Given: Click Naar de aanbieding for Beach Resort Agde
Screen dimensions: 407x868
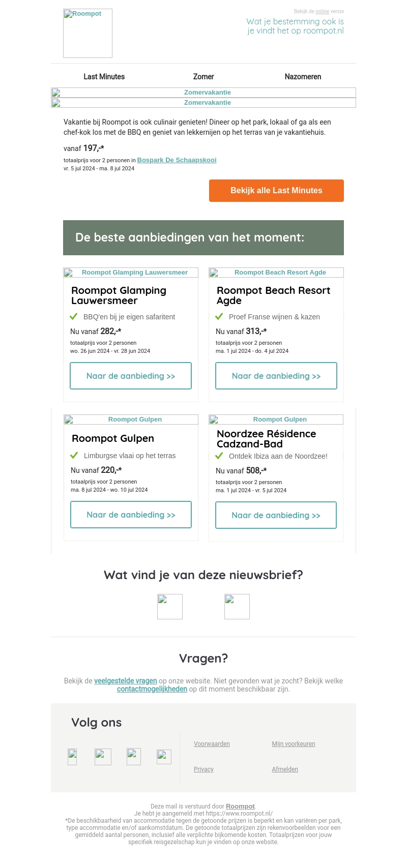Looking at the screenshot, I should click(x=276, y=376).
